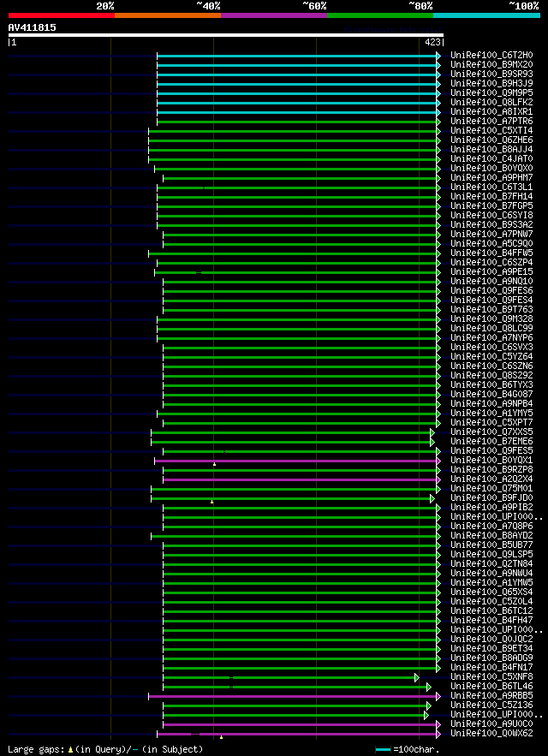This screenshot has height=756, width=548.
Task: Click the purple alignment bar for B0YQX1
Action: (x=295, y=461)
